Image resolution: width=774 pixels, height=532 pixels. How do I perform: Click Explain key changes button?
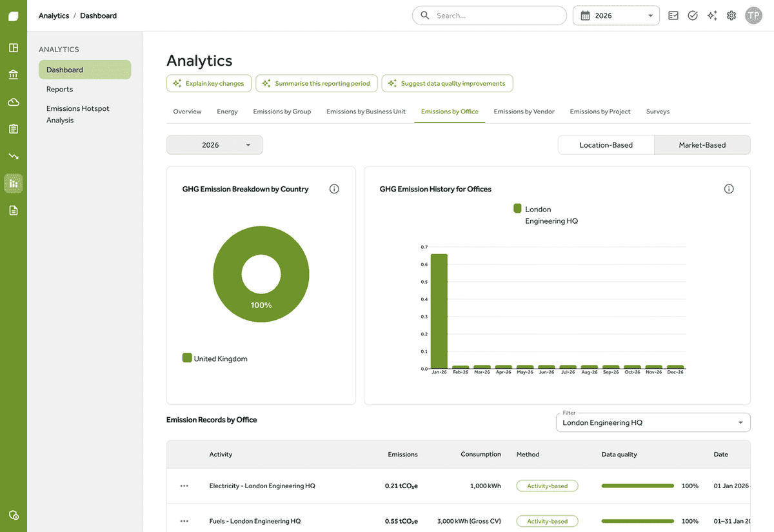209,83
